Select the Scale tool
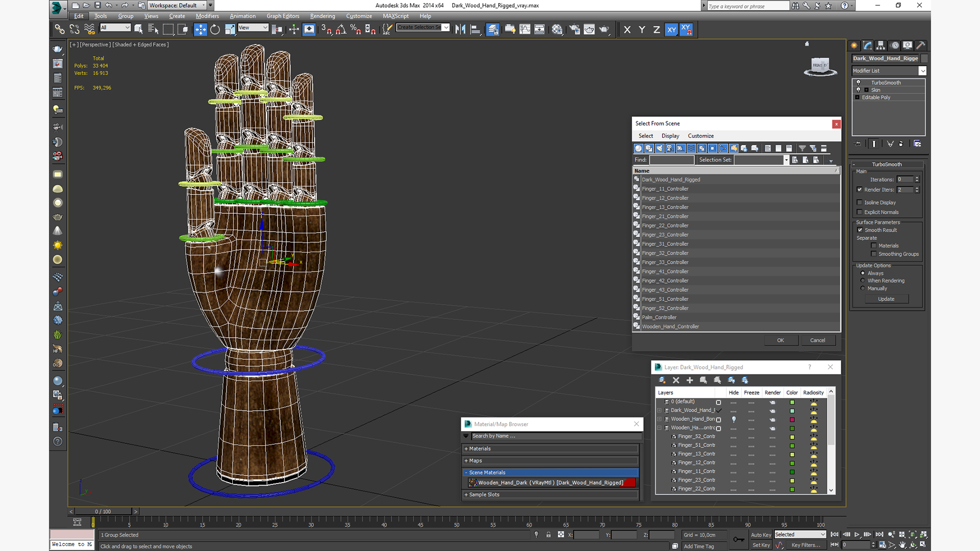980x551 pixels. 230,29
